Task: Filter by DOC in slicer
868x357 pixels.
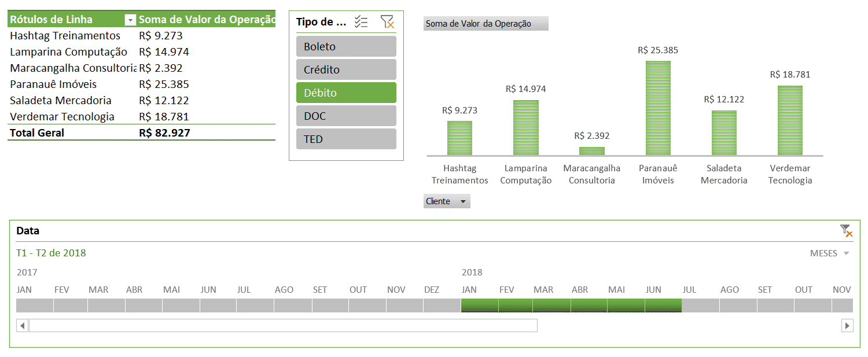Action: click(346, 116)
